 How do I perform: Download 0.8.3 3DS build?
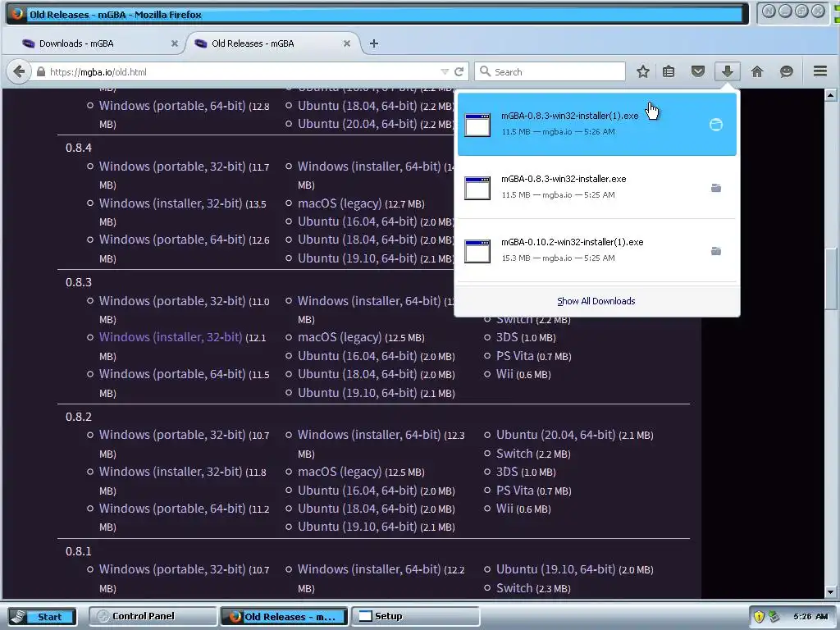pos(507,337)
